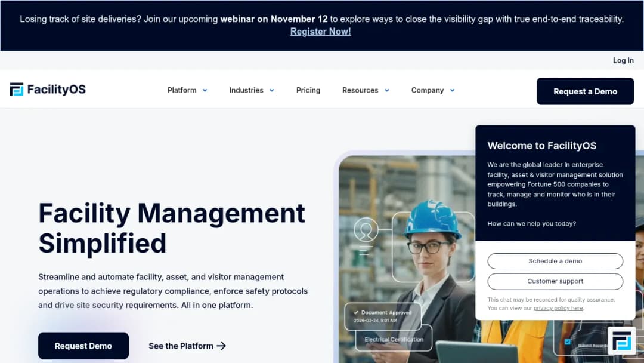Click Register Now! in the webinar banner

(320, 32)
